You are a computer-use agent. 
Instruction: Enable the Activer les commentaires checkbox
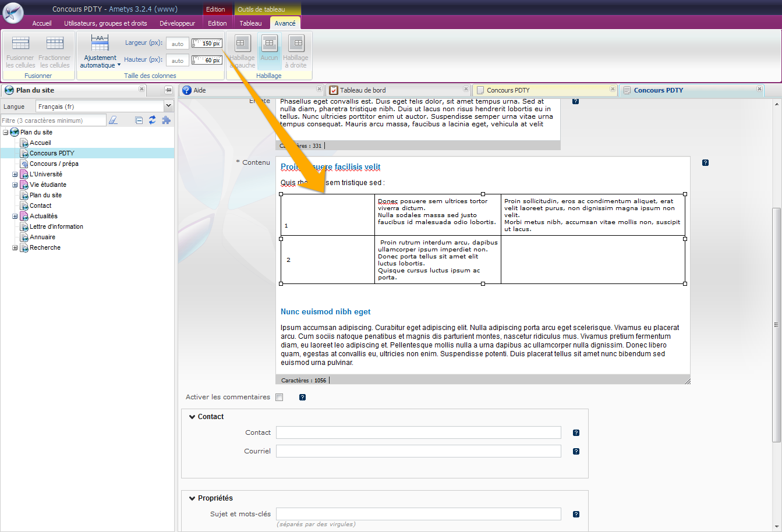[x=279, y=398]
